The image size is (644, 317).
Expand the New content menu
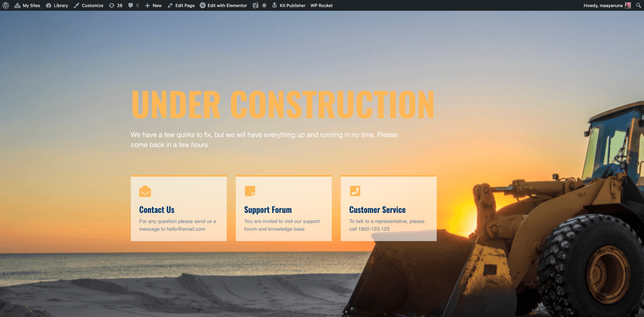[153, 5]
